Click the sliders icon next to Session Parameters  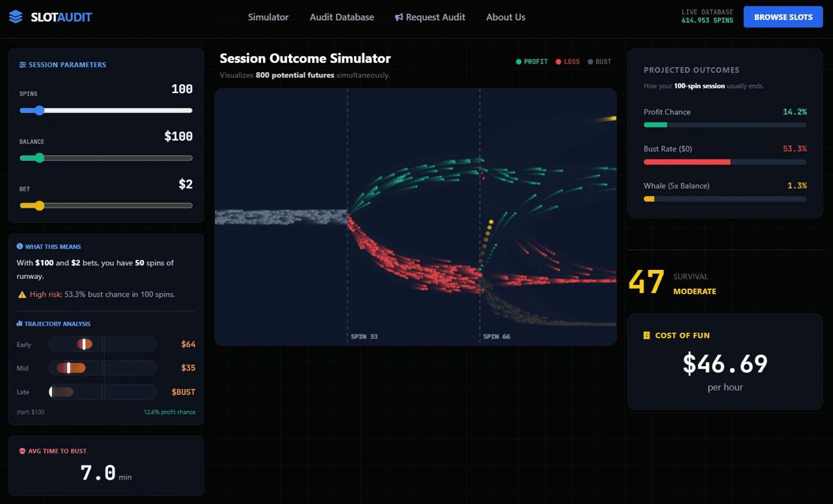point(23,65)
